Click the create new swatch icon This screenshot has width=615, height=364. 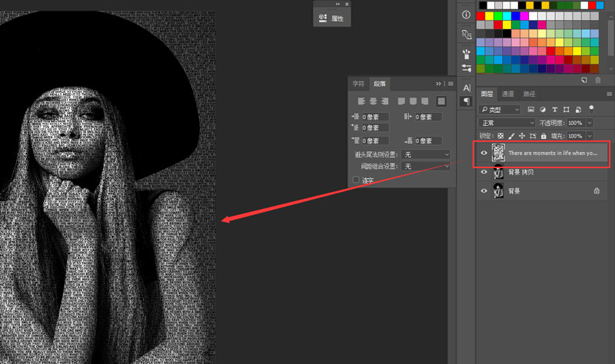(x=584, y=80)
